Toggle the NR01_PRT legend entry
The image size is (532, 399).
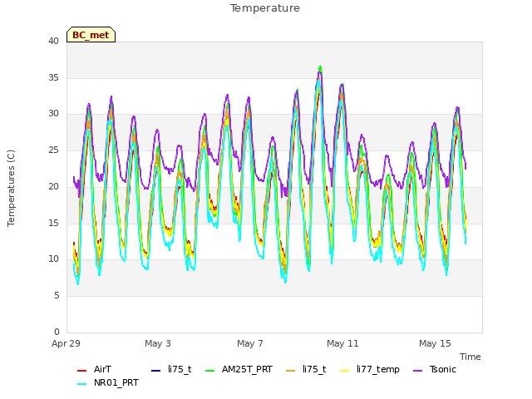coord(108,382)
